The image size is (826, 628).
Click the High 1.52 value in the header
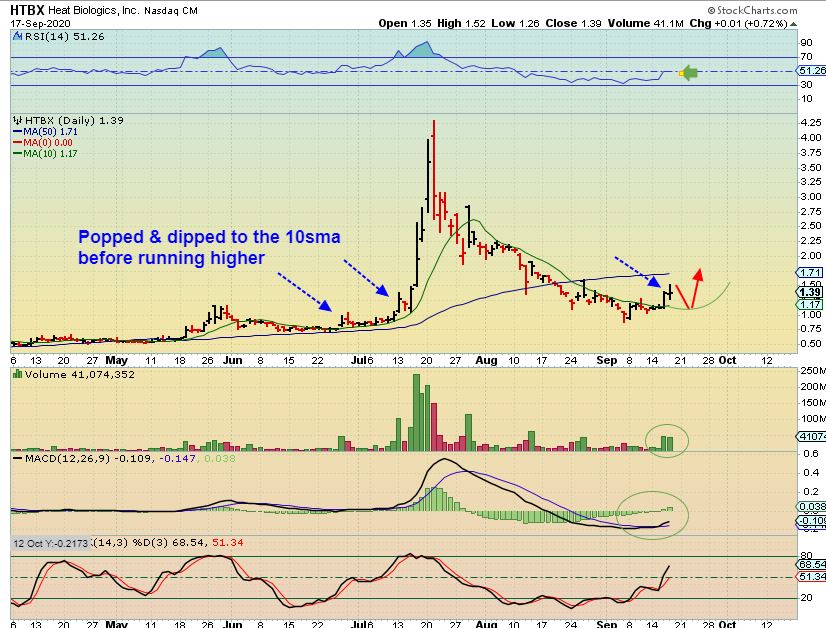461,24
